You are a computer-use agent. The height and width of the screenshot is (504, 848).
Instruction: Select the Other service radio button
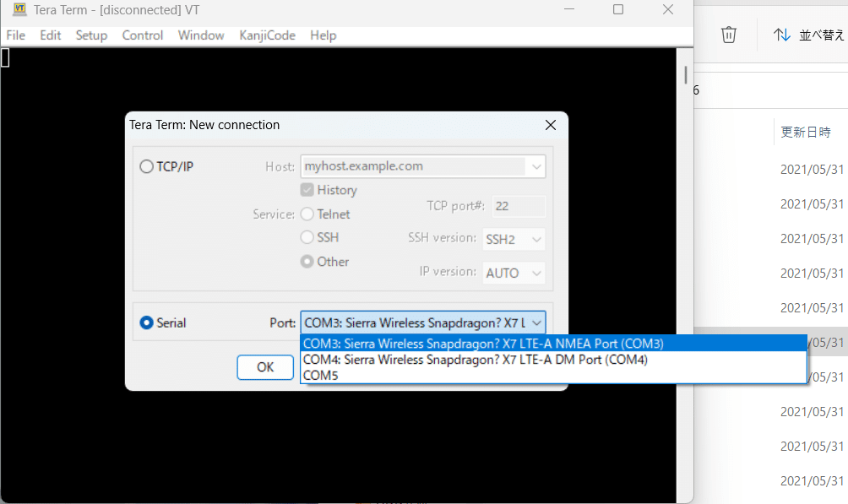(x=307, y=262)
